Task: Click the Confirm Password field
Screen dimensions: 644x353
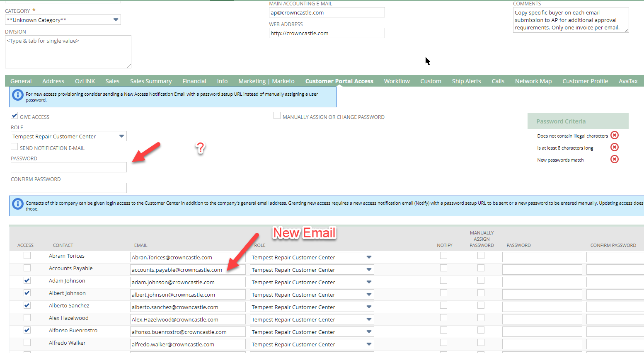Action: click(69, 188)
